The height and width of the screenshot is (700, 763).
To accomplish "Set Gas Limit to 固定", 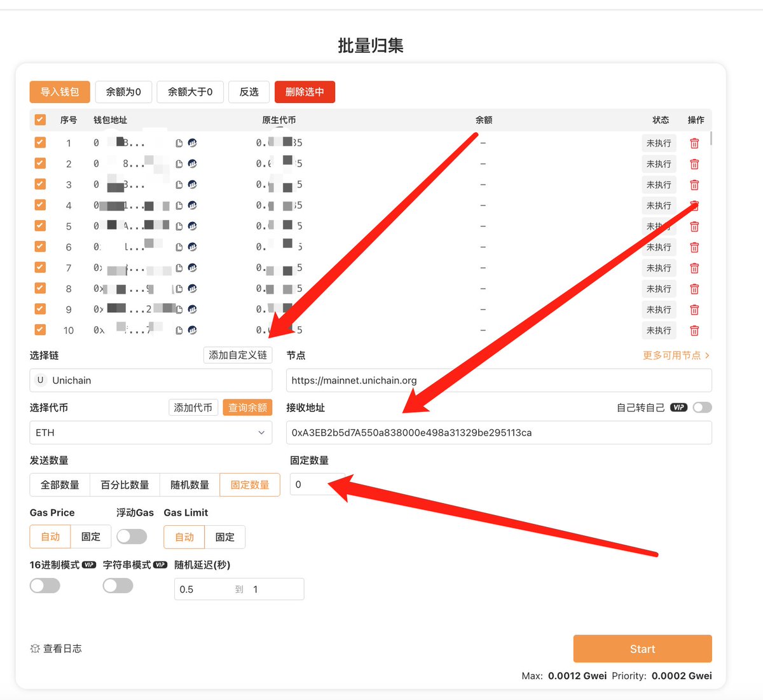I will click(x=224, y=537).
